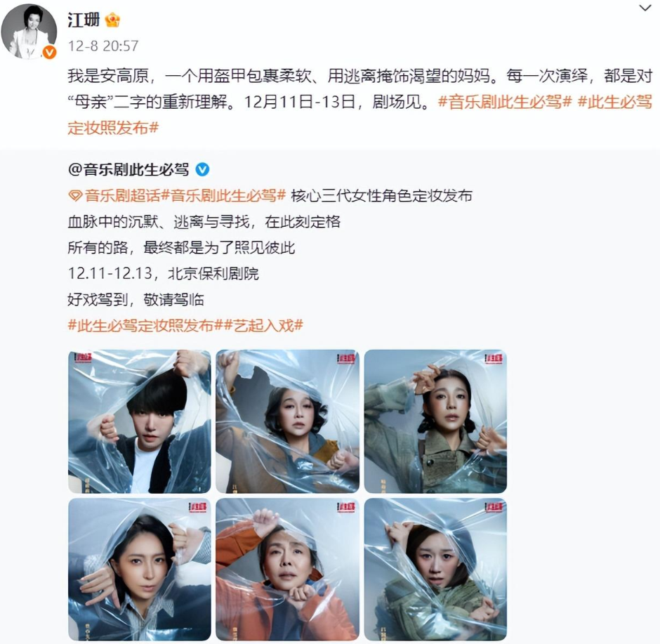The width and height of the screenshot is (660, 644).
Task: View first photo with black-haired person in white shirt
Action: click(139, 421)
